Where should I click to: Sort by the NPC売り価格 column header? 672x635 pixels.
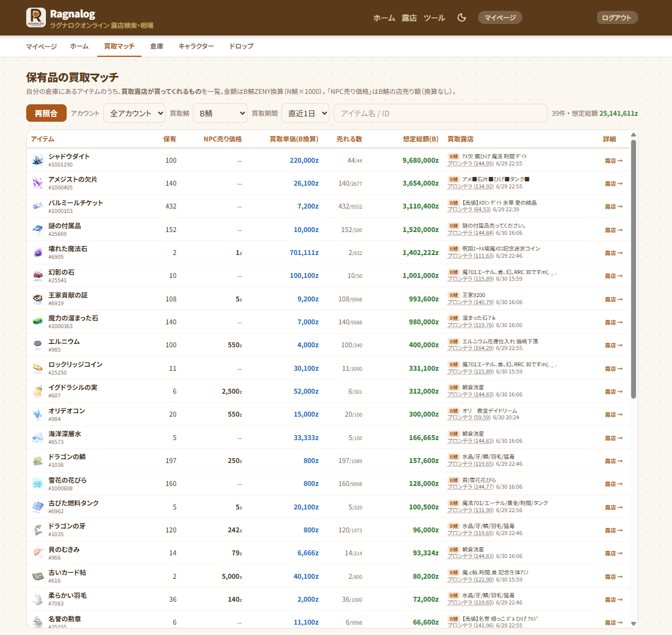[223, 139]
